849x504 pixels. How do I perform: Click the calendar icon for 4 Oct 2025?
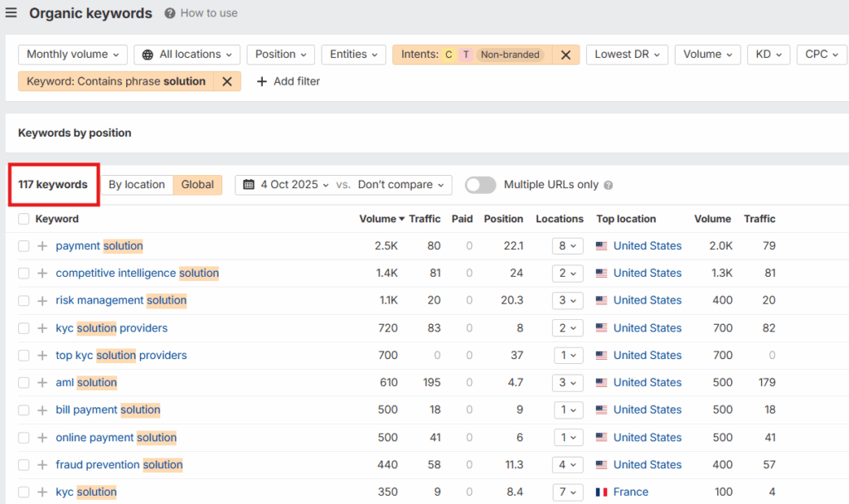point(249,185)
